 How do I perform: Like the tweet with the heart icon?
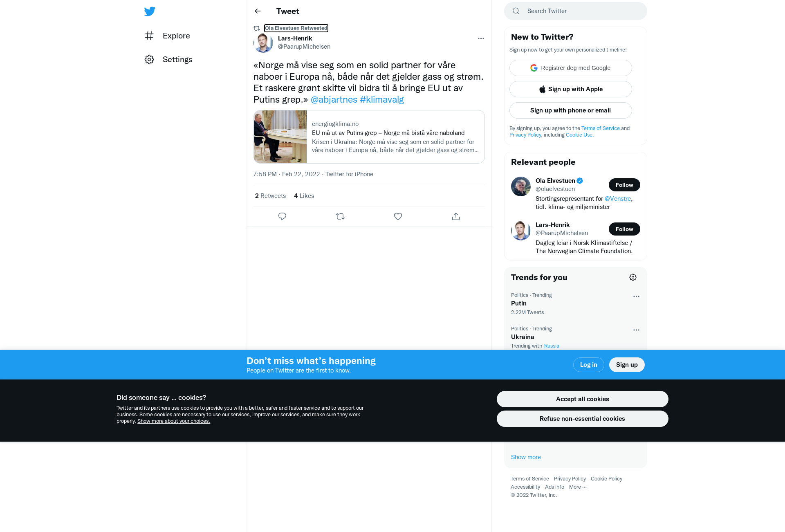click(x=398, y=216)
